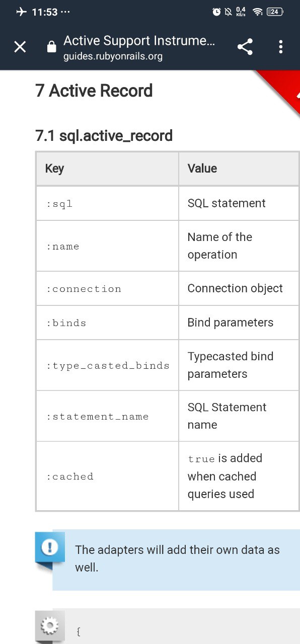Tap the :sql key cell

coord(107,204)
